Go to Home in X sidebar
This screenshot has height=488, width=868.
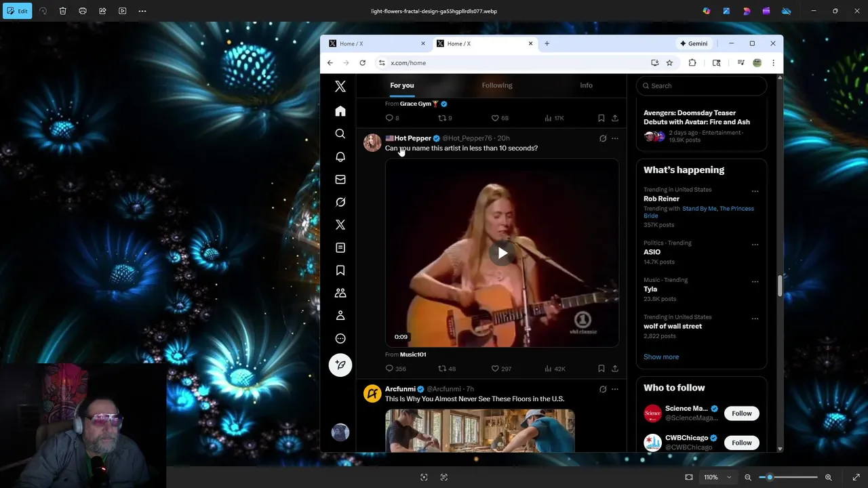[x=340, y=111]
